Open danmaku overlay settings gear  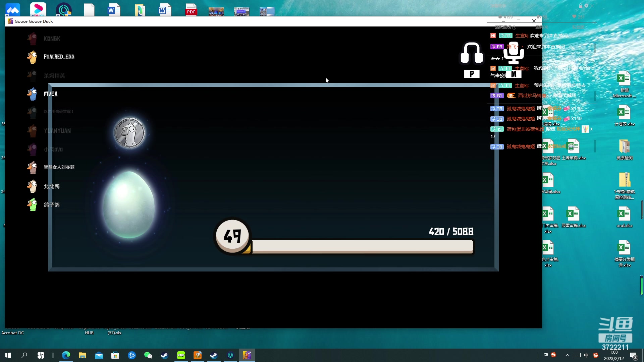tap(586, 6)
